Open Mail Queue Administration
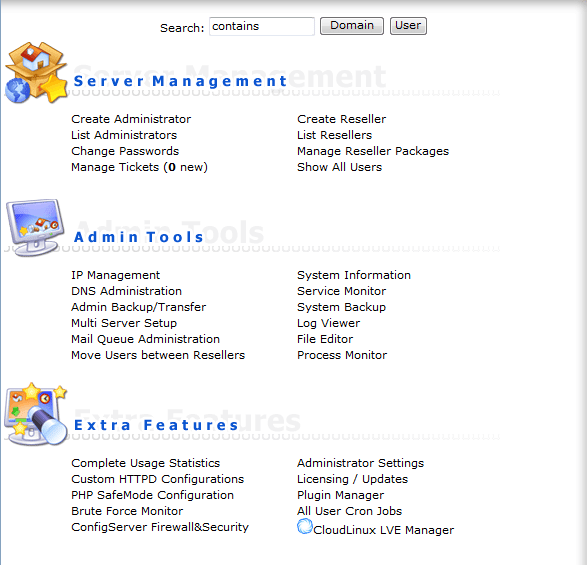Screen dimensions: 587x565 [146, 339]
